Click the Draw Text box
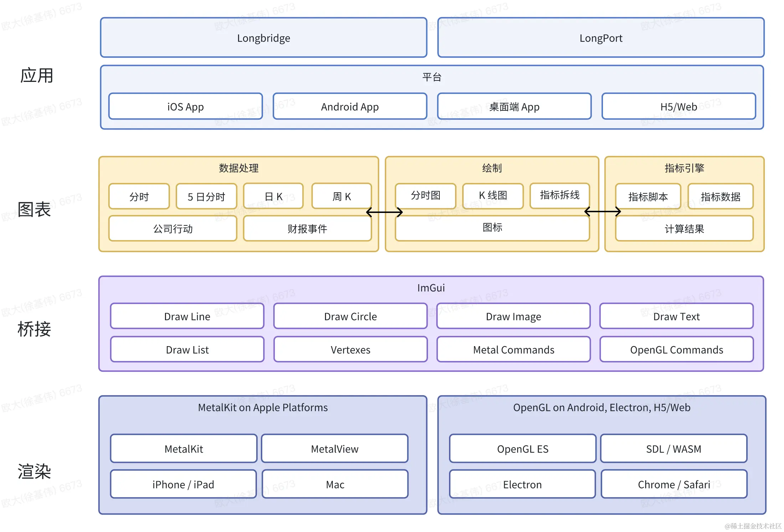 click(x=676, y=316)
